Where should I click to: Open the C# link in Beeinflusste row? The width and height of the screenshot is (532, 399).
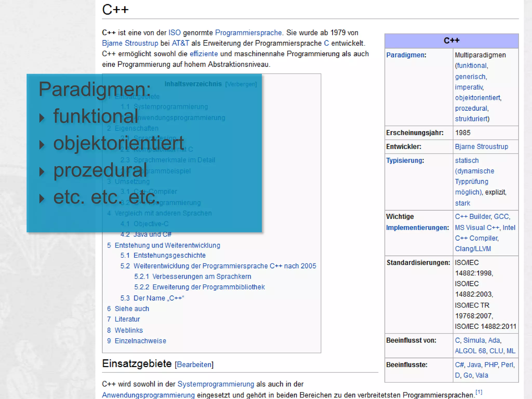pyautogui.click(x=459, y=365)
